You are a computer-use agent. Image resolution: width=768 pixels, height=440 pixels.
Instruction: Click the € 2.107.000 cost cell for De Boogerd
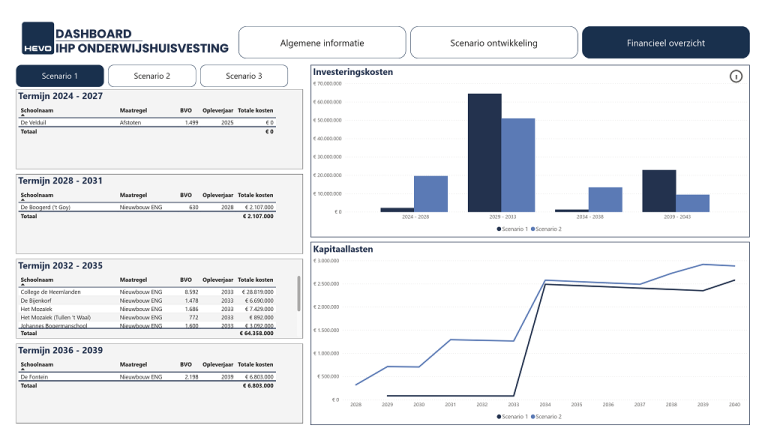258,207
